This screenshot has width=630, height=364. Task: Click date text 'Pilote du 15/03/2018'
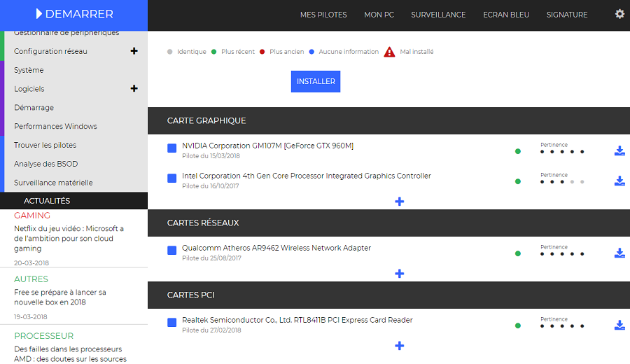pyautogui.click(x=211, y=156)
